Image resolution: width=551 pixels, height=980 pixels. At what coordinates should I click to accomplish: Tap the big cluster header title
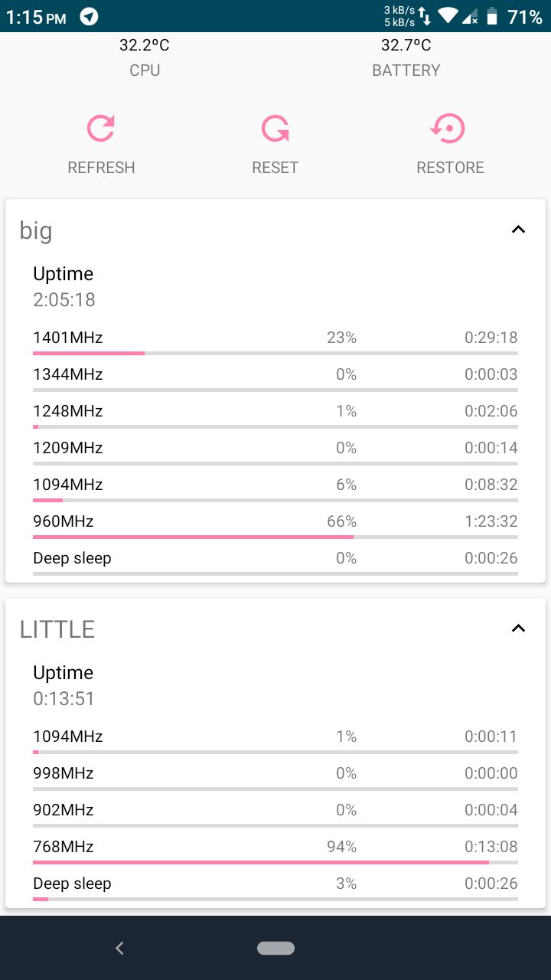[x=36, y=230]
